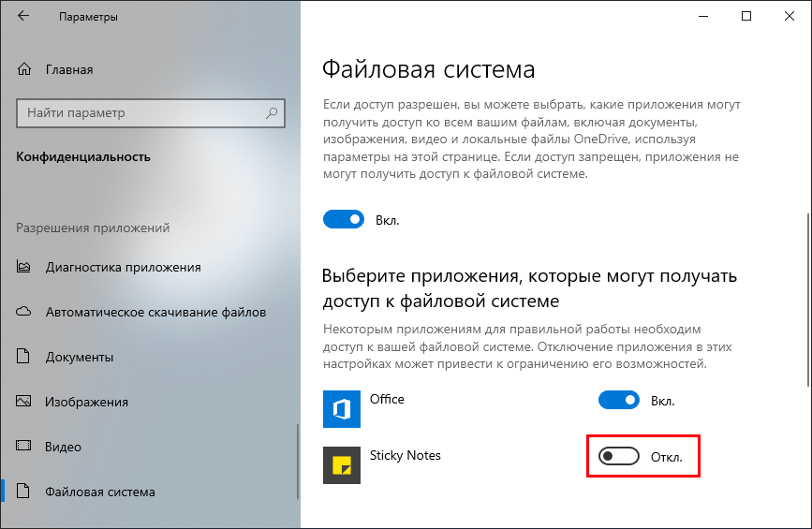Click the right pane vertical scrollbar

point(808,301)
